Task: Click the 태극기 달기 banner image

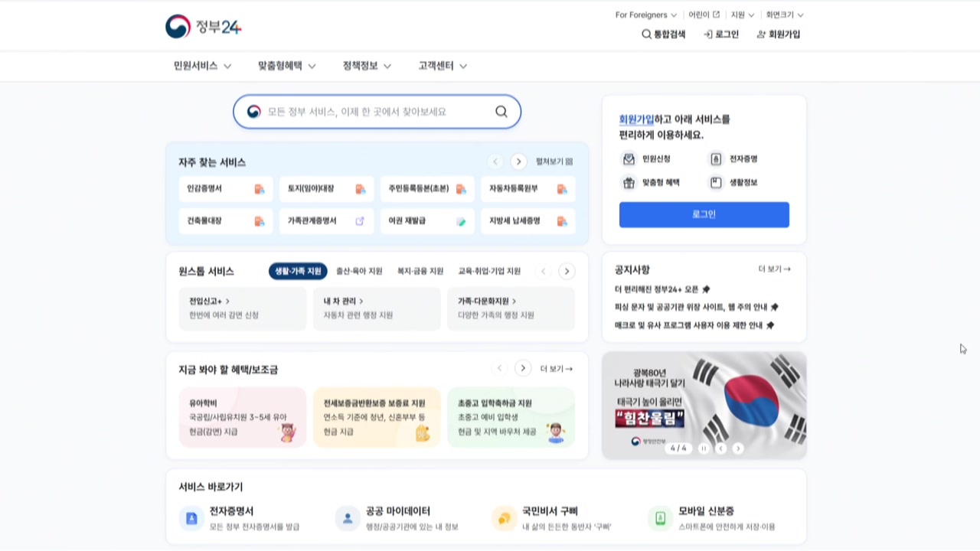Action: [x=704, y=406]
